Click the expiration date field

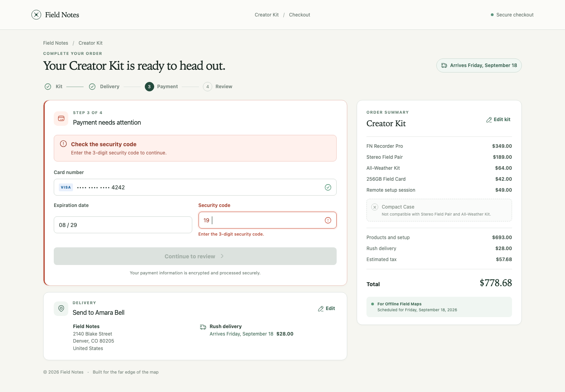(x=123, y=225)
